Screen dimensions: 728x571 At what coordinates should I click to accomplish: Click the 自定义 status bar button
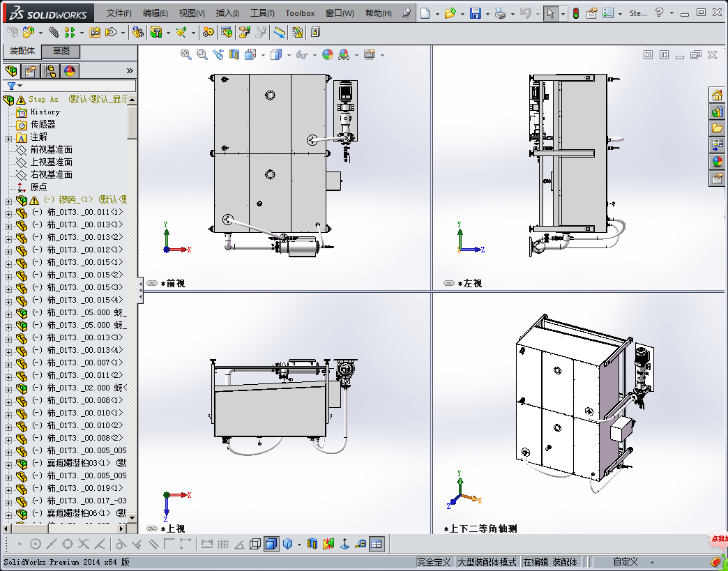(625, 562)
